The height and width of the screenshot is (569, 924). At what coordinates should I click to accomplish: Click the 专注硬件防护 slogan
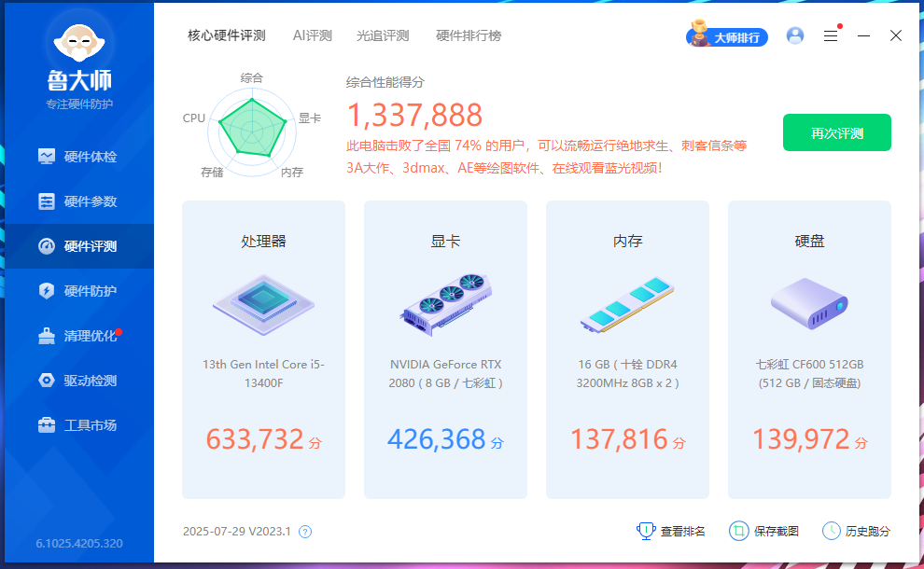click(79, 104)
